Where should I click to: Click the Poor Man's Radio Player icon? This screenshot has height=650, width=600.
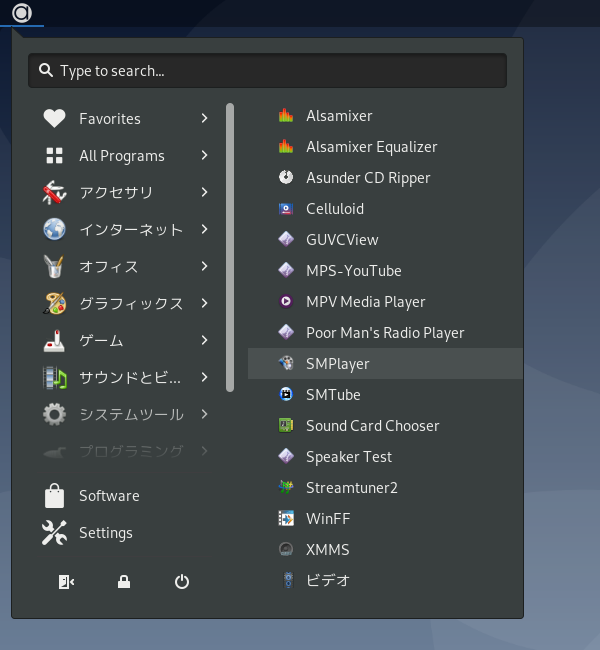[x=286, y=332]
